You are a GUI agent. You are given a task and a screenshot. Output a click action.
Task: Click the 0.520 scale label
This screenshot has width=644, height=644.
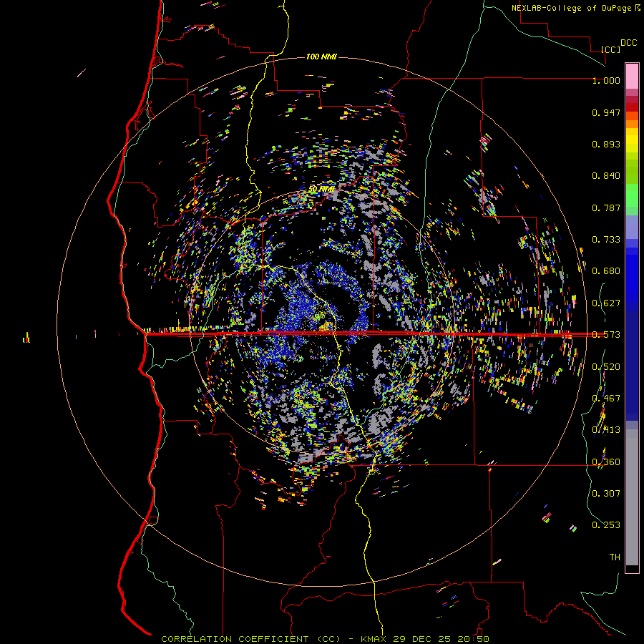pos(606,367)
